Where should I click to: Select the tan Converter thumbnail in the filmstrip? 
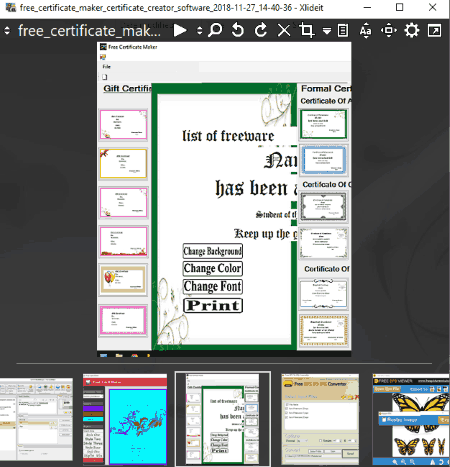pos(320,419)
